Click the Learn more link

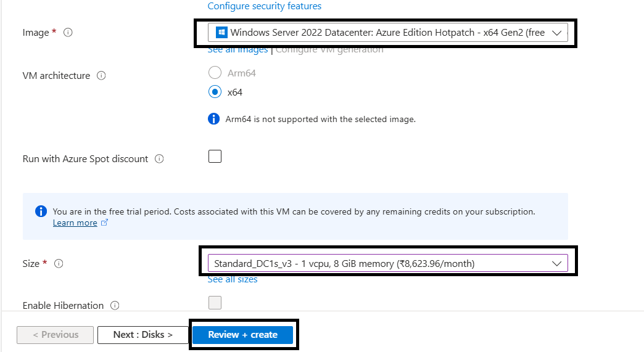point(75,223)
